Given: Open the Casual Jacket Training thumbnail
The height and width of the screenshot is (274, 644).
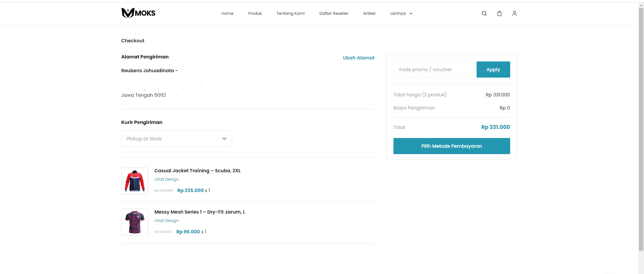Looking at the screenshot, I should click(x=135, y=181).
